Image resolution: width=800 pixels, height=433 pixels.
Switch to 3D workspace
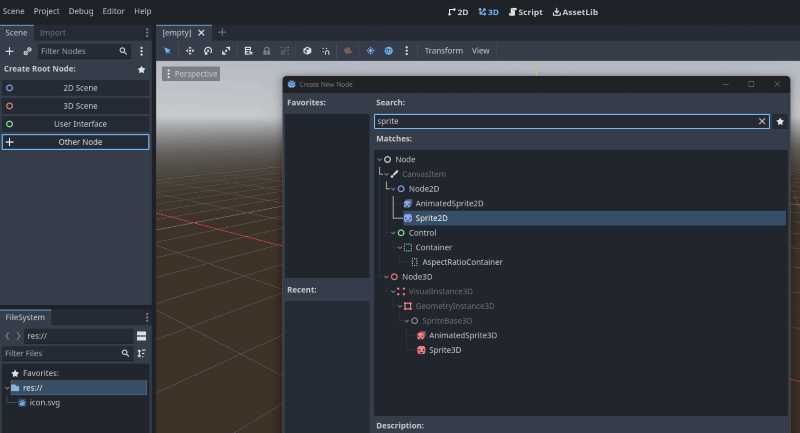pos(488,12)
